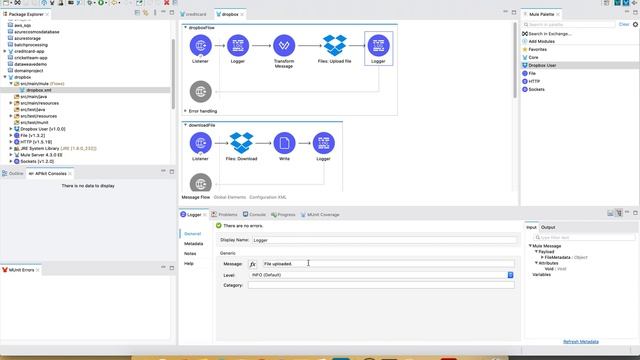Select the Listener node in dropboxFlow
640x360 pixels.
click(x=200, y=45)
